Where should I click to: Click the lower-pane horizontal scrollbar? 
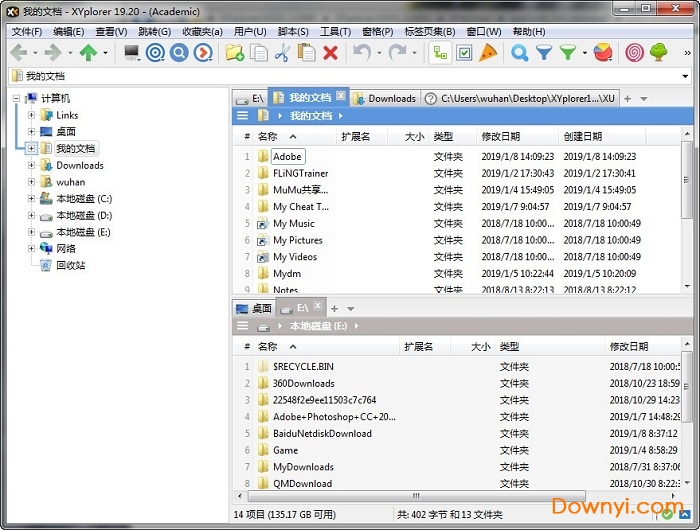point(416,496)
